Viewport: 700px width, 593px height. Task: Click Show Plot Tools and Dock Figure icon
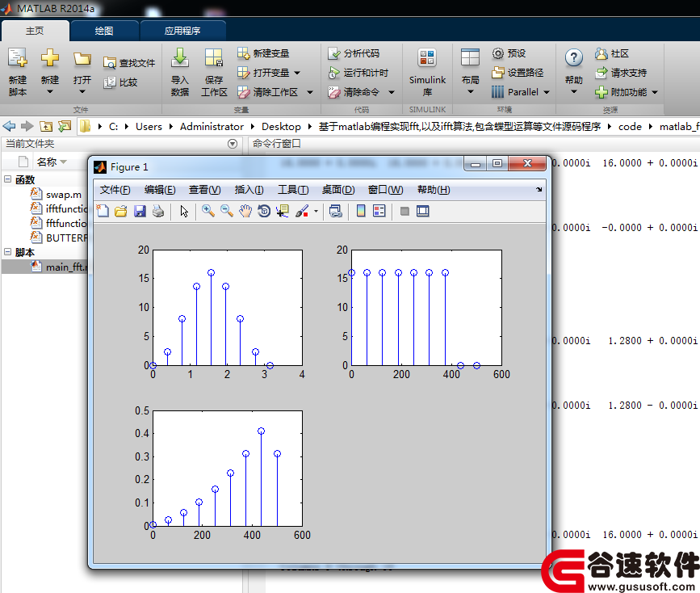pos(423,211)
